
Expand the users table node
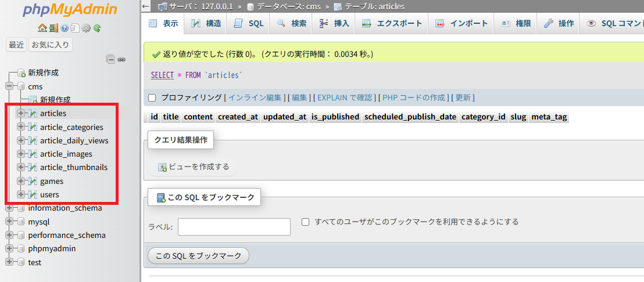coord(21,194)
